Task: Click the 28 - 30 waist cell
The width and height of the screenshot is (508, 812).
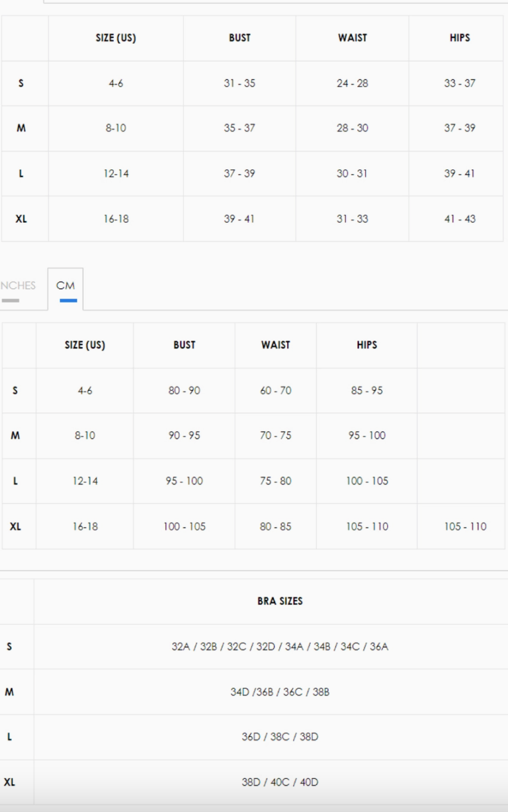Action: [x=353, y=128]
